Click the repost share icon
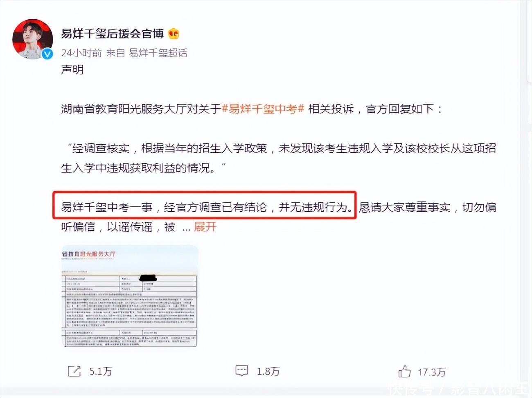 click(74, 371)
